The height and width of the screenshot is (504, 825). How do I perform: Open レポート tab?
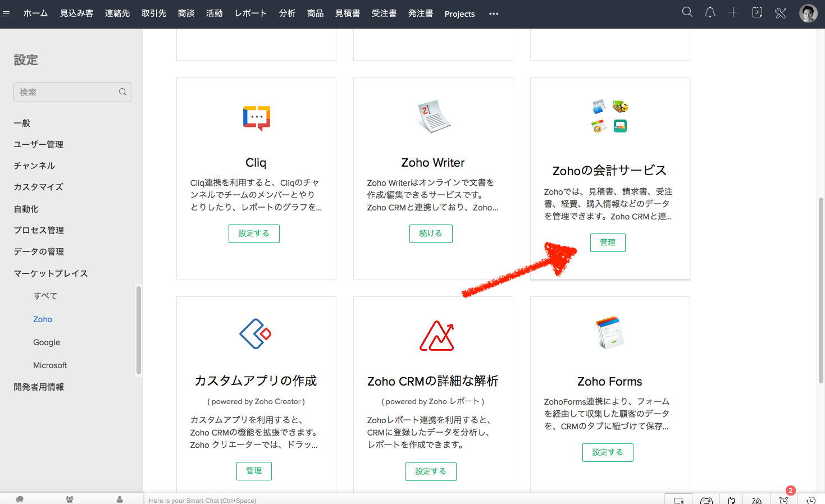point(250,13)
